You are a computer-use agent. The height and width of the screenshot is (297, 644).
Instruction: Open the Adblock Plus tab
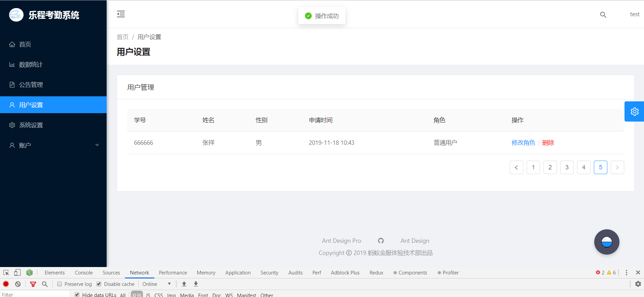pyautogui.click(x=345, y=273)
